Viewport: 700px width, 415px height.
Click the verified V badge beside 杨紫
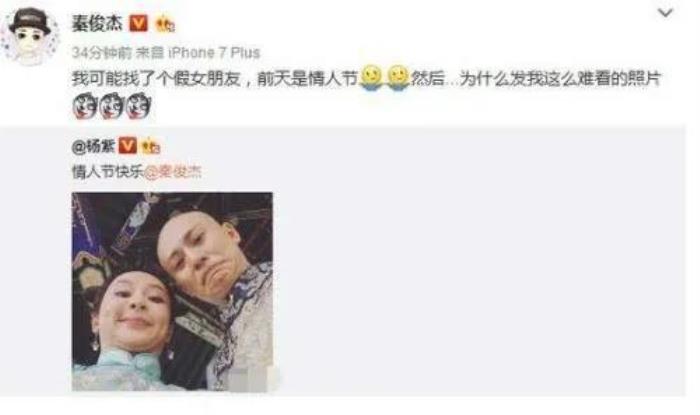pyautogui.click(x=128, y=146)
